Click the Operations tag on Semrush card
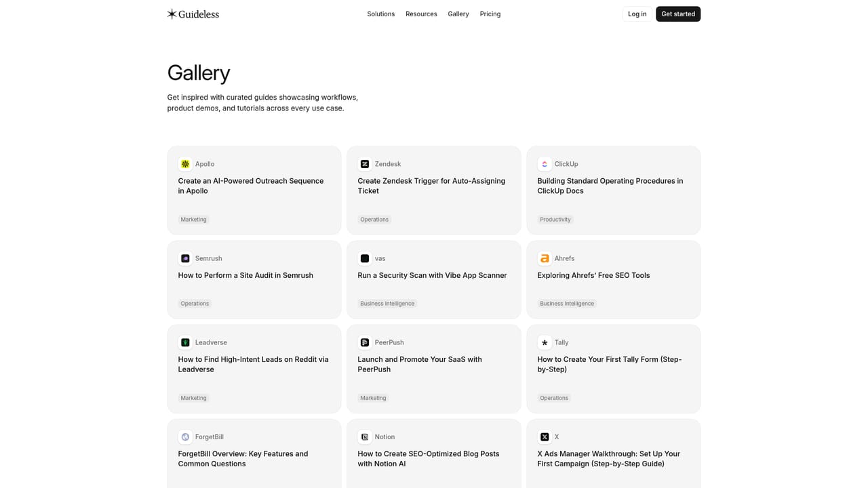 pos(195,304)
